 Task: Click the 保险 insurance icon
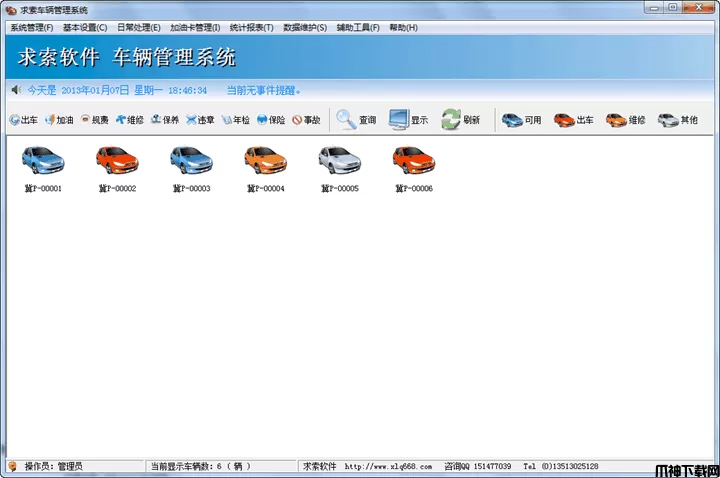click(x=270, y=120)
